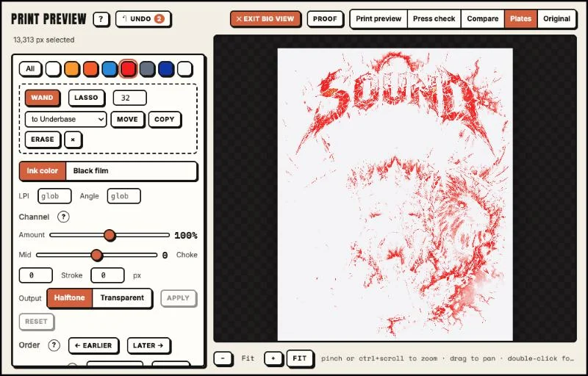Undo the last action
Image resolution: width=588 pixels, height=376 pixels.
click(x=143, y=18)
